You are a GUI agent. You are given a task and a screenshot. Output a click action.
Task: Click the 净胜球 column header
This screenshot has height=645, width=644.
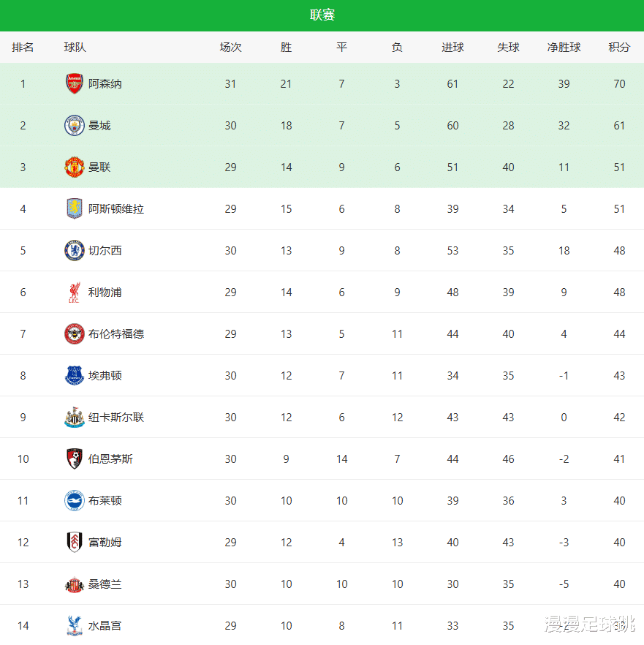pyautogui.click(x=564, y=48)
